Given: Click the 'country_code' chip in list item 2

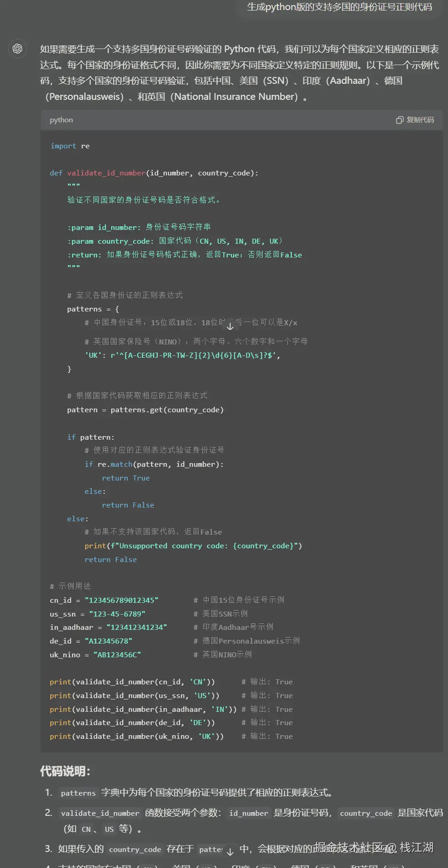Looking at the screenshot, I should 366,813.
